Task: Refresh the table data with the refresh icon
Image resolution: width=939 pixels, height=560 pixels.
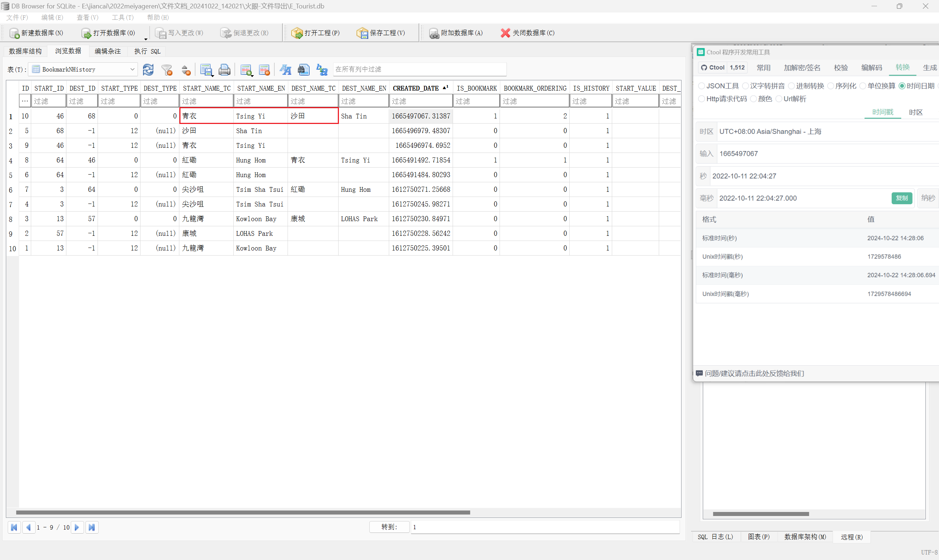Action: click(148, 69)
